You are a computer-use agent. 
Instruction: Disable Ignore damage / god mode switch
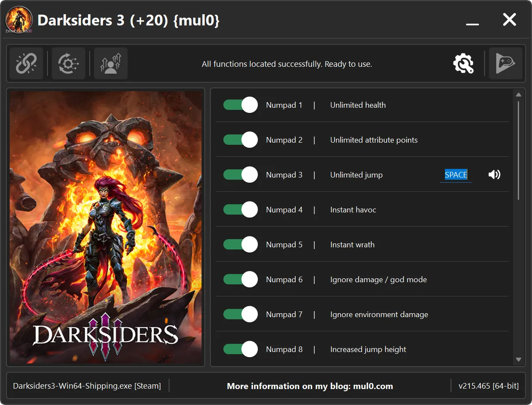click(x=241, y=279)
